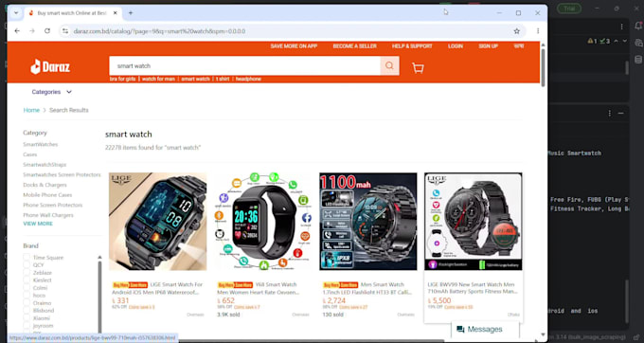The width and height of the screenshot is (644, 343).
Task: Click the page vertical scrollbar
Action: 543,68
